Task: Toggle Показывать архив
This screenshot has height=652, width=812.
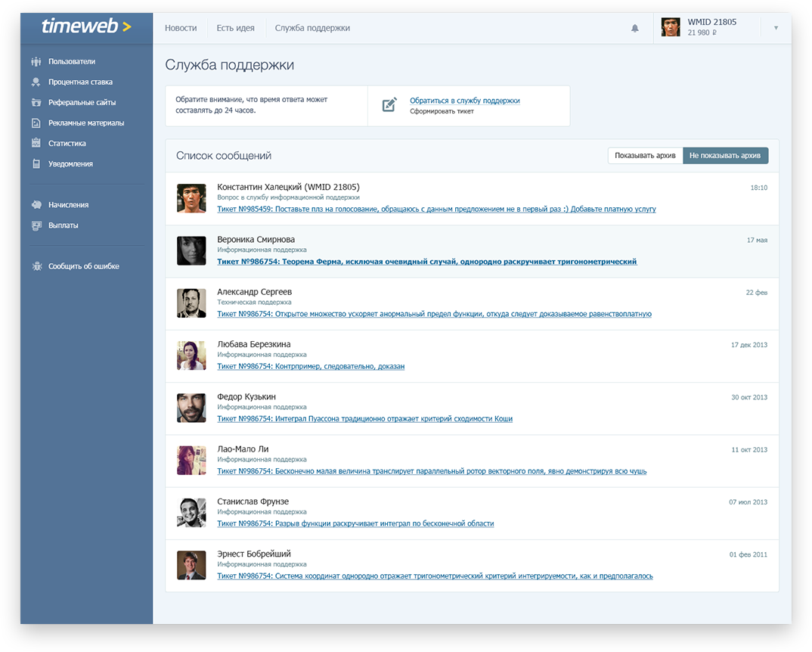Action: pyautogui.click(x=645, y=156)
